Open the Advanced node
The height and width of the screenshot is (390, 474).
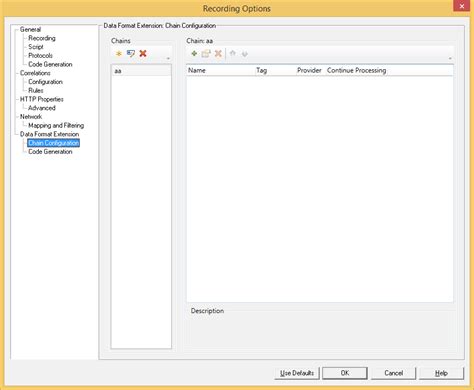coord(42,108)
